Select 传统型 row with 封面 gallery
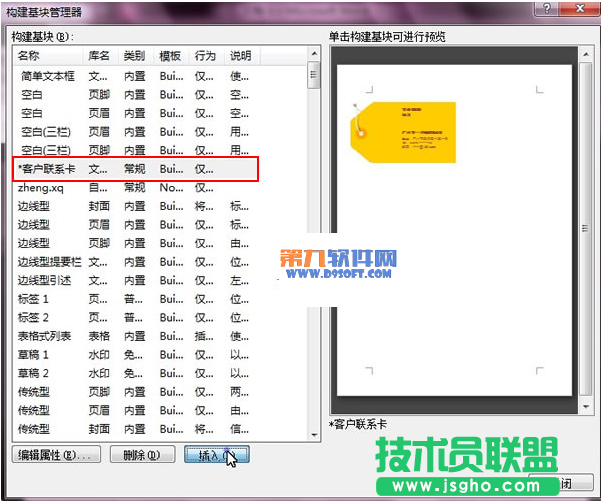The height and width of the screenshot is (502, 603). tap(135, 429)
